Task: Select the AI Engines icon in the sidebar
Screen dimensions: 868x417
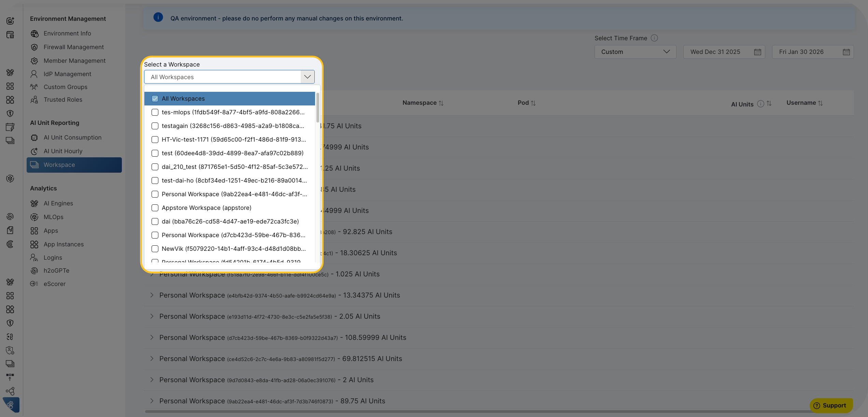Action: click(34, 203)
